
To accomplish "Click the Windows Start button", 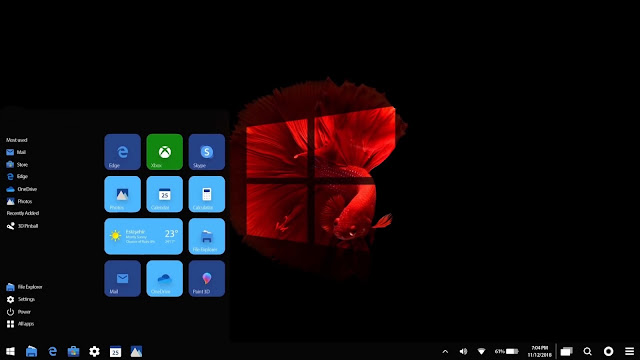I will click(11, 351).
